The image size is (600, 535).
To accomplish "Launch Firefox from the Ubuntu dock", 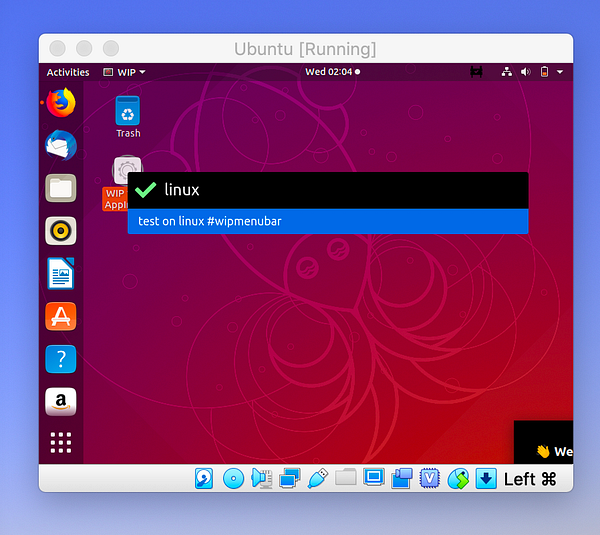I will 61,103.
